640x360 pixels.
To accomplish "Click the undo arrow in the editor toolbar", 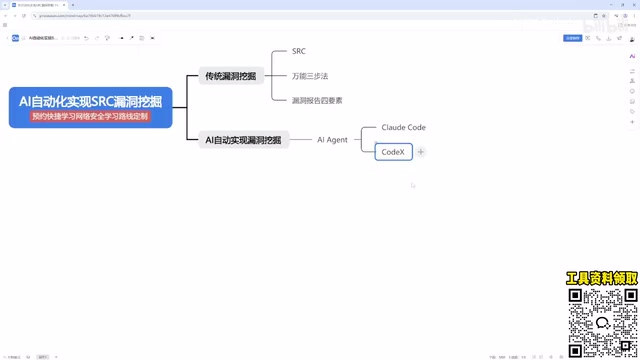I will (x=87, y=38).
